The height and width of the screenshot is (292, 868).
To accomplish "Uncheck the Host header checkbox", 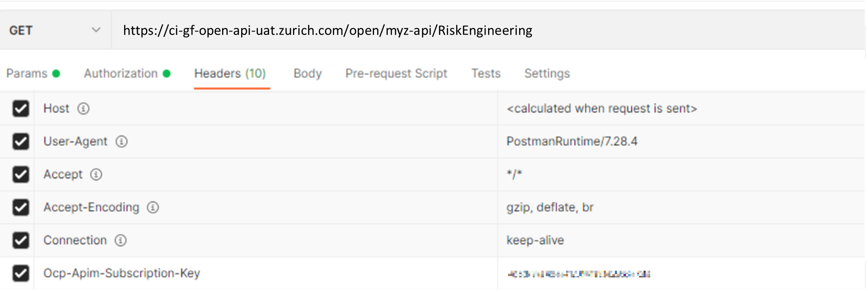I will 21,109.
